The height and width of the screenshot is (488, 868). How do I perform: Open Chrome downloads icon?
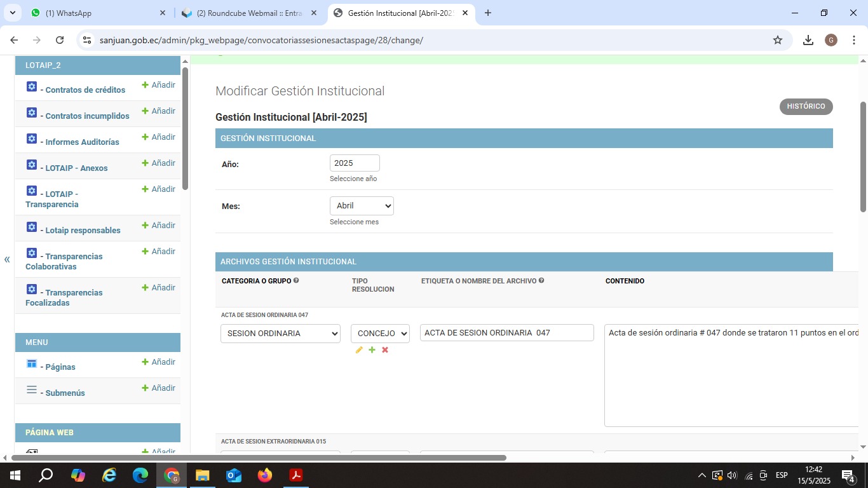(808, 40)
